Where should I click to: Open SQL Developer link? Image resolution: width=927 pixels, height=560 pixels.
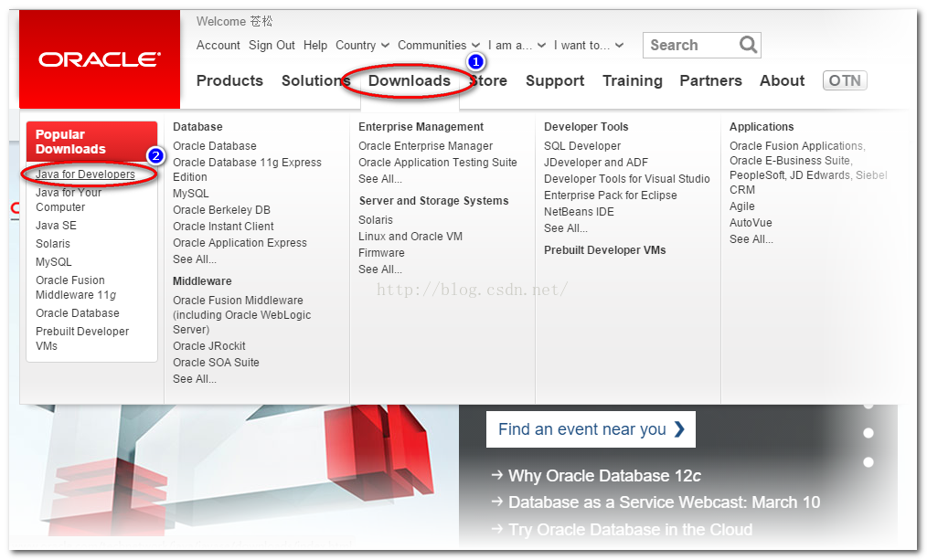pyautogui.click(x=582, y=146)
